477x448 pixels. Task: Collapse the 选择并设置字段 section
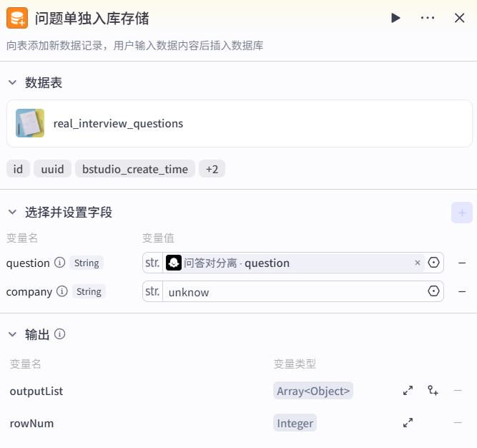(12, 212)
